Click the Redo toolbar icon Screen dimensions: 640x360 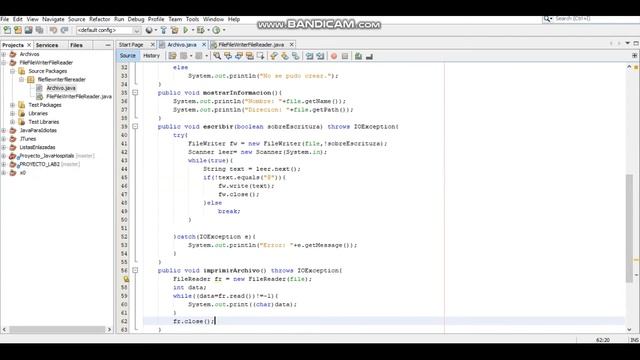[x=64, y=30]
